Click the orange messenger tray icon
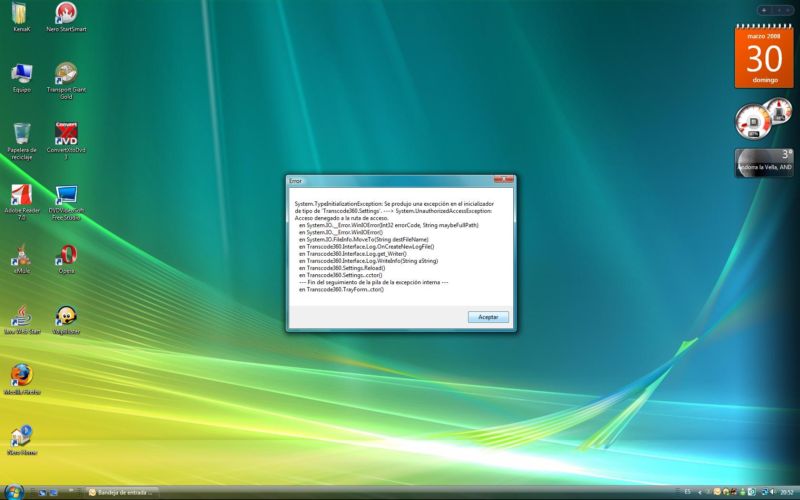 717,492
